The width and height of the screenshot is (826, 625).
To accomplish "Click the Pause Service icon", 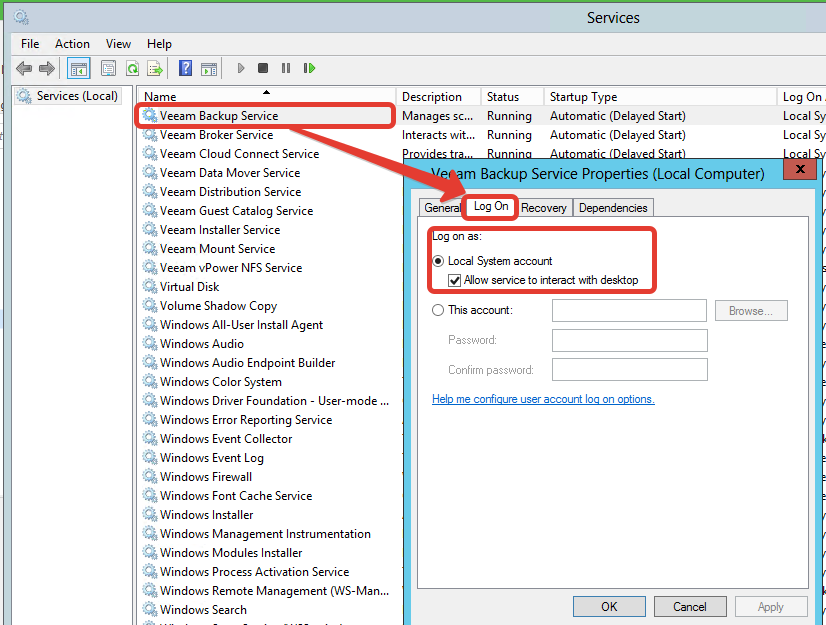I will point(286,68).
